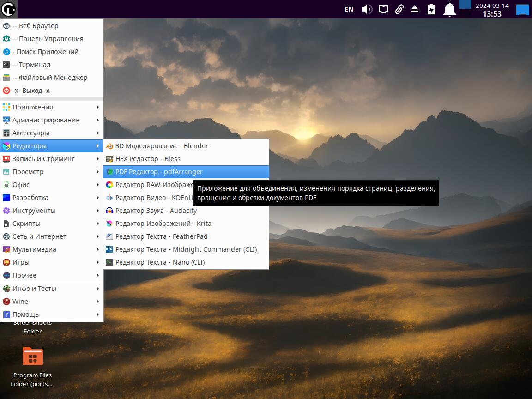
Task: Launch PDF Редактор - pdfArranger
Action: pyautogui.click(x=159, y=172)
